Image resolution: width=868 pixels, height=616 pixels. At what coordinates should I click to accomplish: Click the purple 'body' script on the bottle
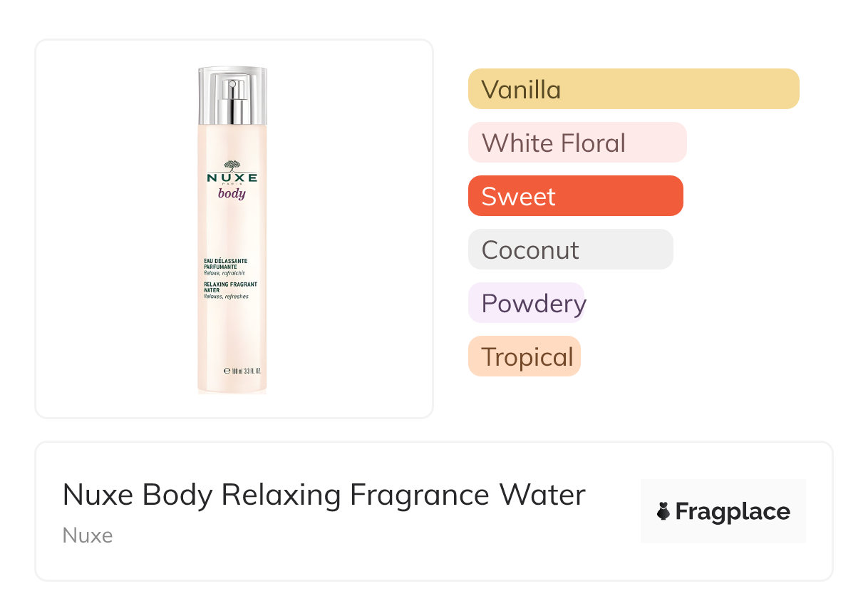point(232,193)
